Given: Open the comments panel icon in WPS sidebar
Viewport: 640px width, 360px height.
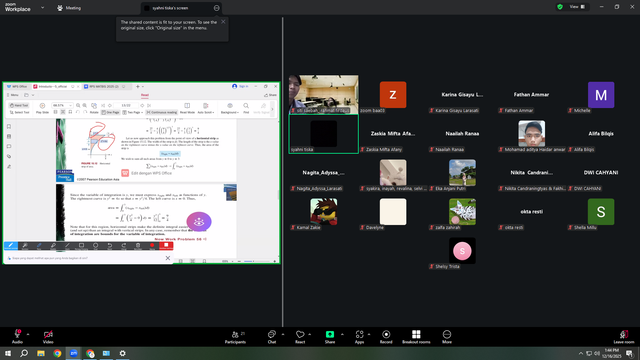Looking at the screenshot, I should (9, 147).
